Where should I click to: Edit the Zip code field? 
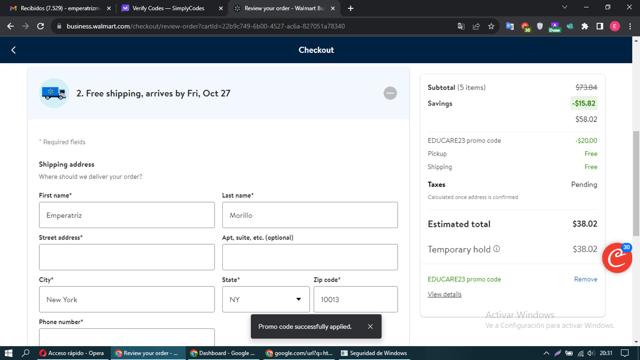coord(356,300)
